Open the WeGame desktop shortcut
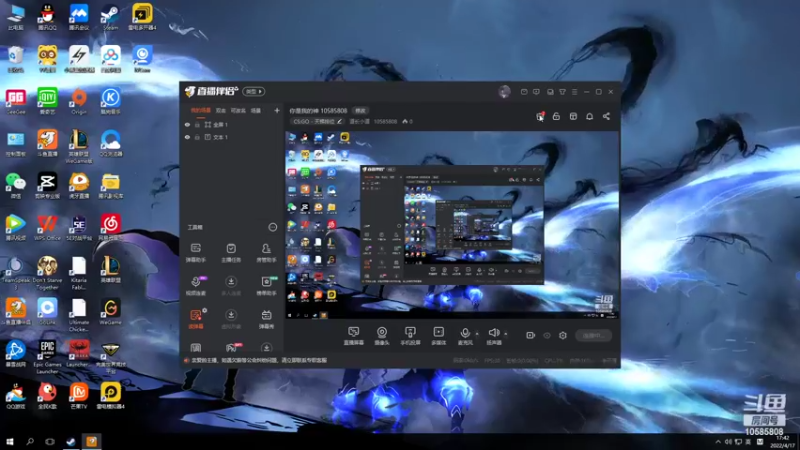 tap(110, 312)
